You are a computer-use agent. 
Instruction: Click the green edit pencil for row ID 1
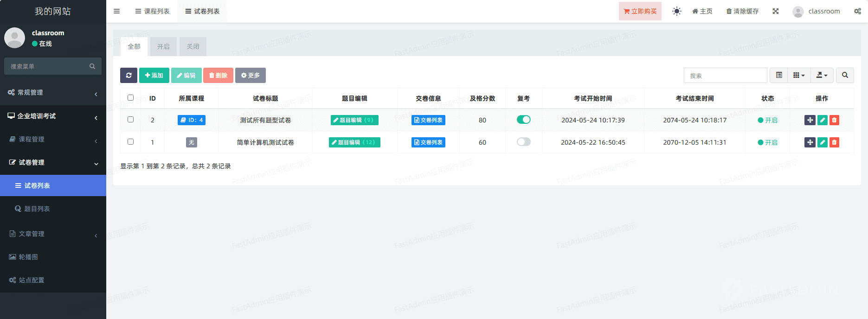[823, 142]
